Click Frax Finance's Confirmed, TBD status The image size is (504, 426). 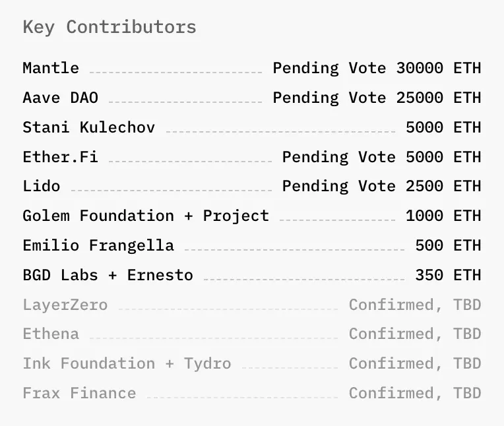pyautogui.click(x=415, y=393)
